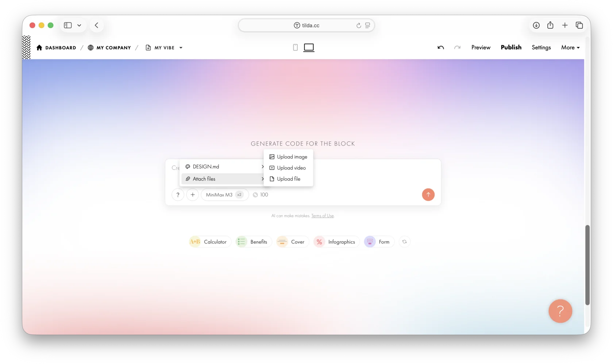This screenshot has height=364, width=613.
Task: Pick the Calculator suggestion chip
Action: [x=210, y=242]
